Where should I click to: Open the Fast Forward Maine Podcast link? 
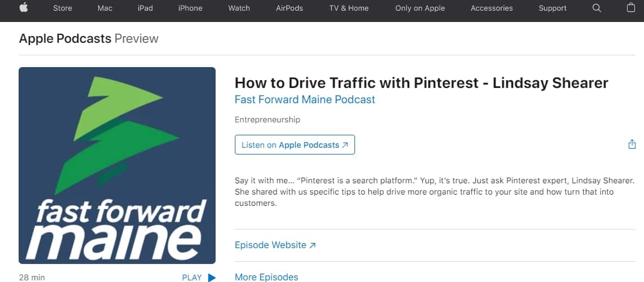305,99
